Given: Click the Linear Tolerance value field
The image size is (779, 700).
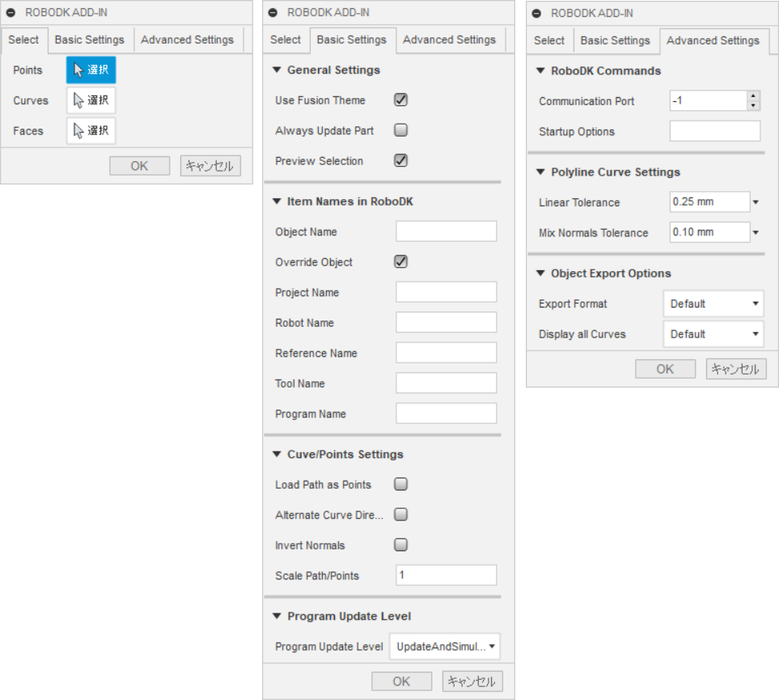Looking at the screenshot, I should point(709,202).
